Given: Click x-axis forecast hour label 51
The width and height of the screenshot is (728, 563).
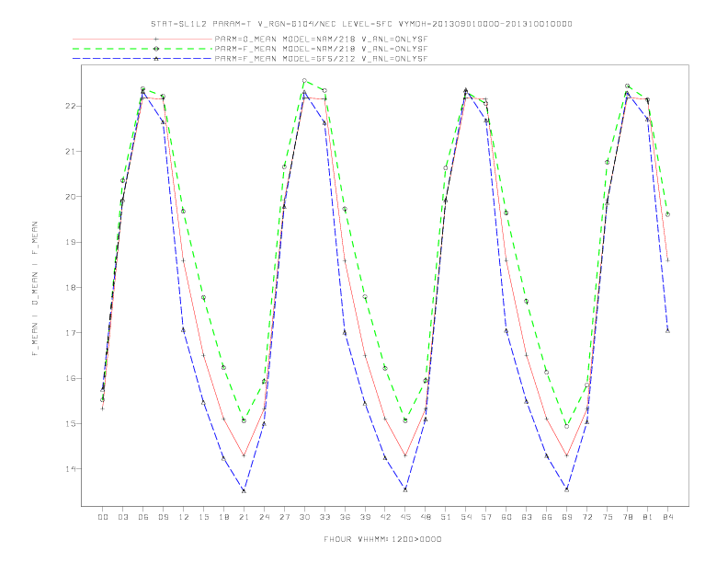Looking at the screenshot, I should coord(446,517).
